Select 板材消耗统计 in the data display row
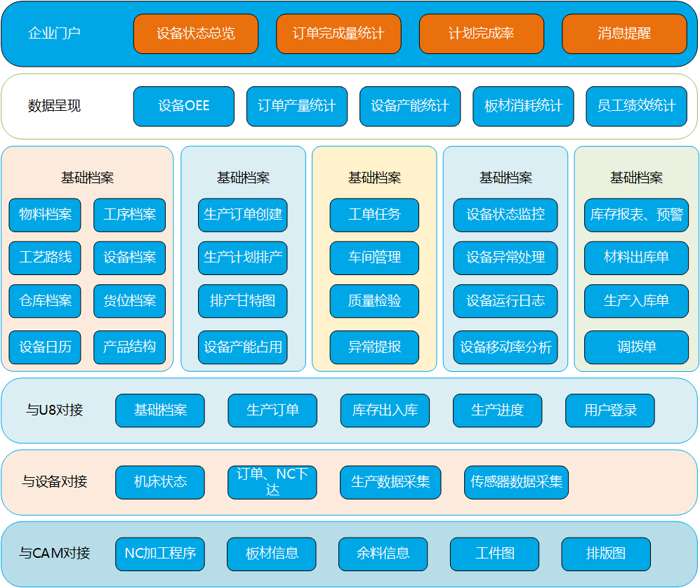The height and width of the screenshot is (588, 700). point(523,107)
